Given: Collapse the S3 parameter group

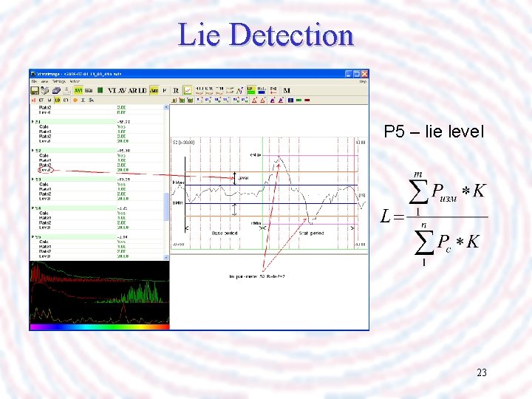Looking at the screenshot, I should pos(33,179).
